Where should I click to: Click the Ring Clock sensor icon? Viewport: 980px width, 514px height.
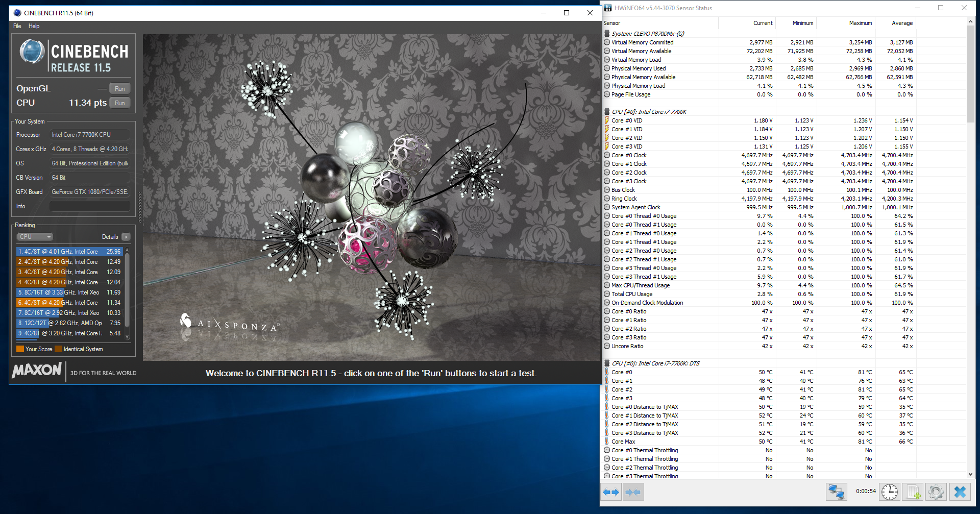[607, 199]
